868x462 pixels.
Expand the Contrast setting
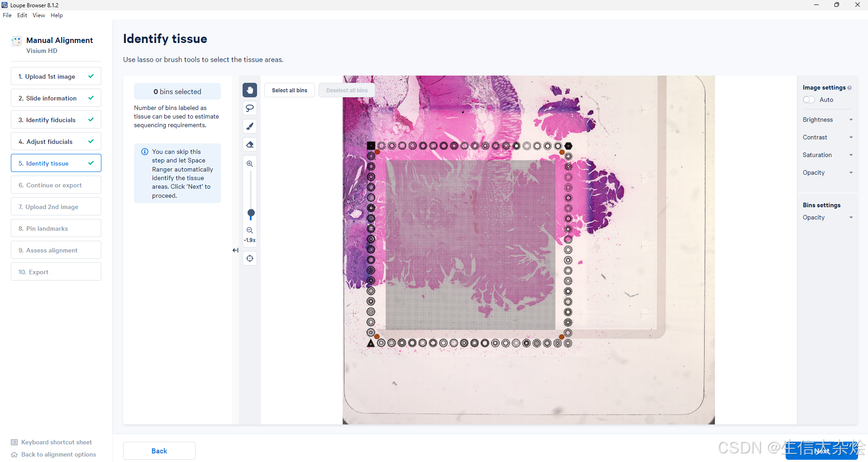pos(828,137)
